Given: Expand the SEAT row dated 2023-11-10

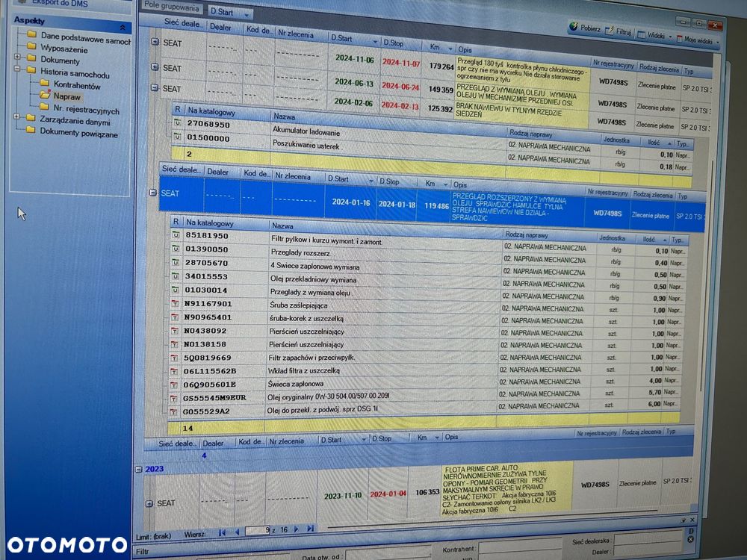Looking at the screenshot, I should [x=149, y=504].
